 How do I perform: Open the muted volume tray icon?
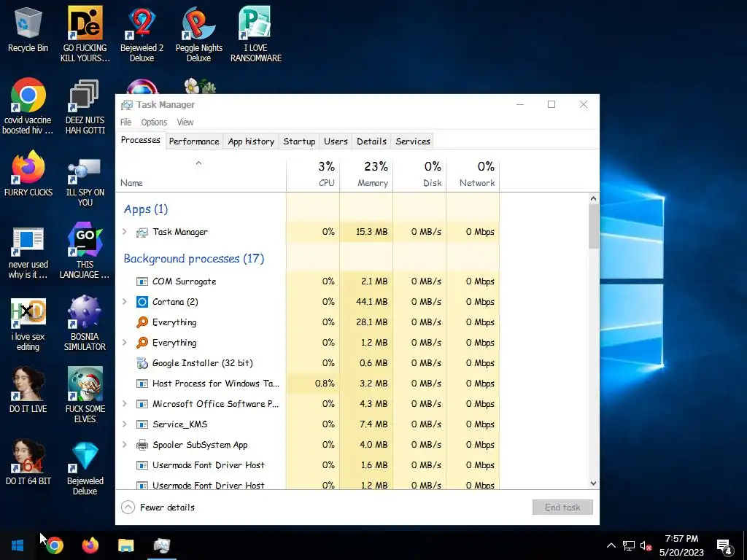[x=646, y=545]
